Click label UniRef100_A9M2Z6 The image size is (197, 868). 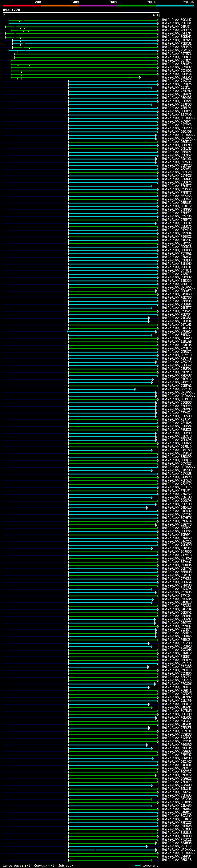[177, 822]
